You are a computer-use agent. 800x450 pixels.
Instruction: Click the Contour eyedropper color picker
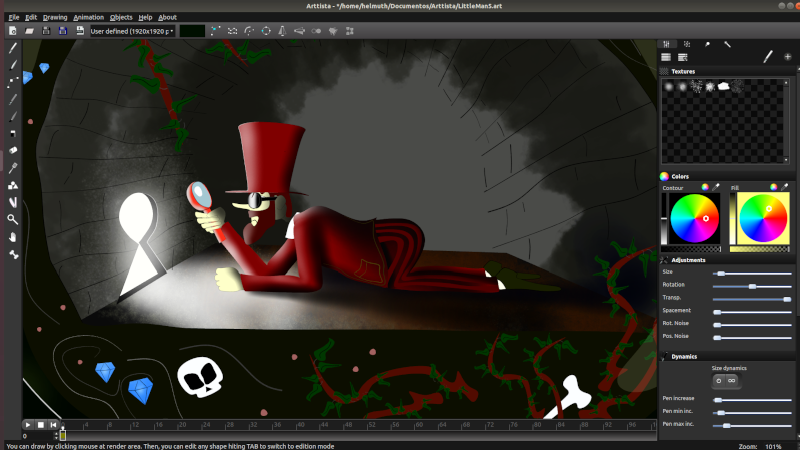coord(715,187)
